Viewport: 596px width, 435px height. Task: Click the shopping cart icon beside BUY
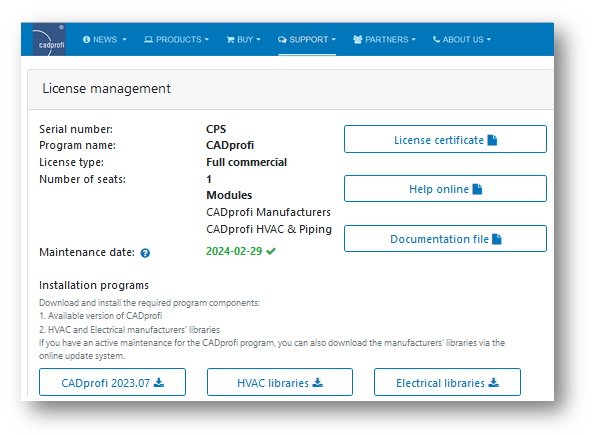(x=230, y=40)
